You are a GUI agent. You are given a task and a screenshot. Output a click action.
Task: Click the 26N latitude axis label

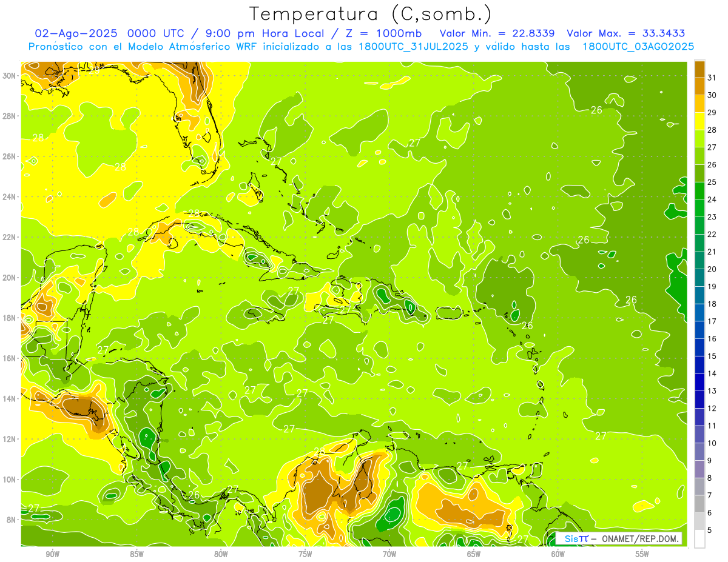tap(9, 156)
